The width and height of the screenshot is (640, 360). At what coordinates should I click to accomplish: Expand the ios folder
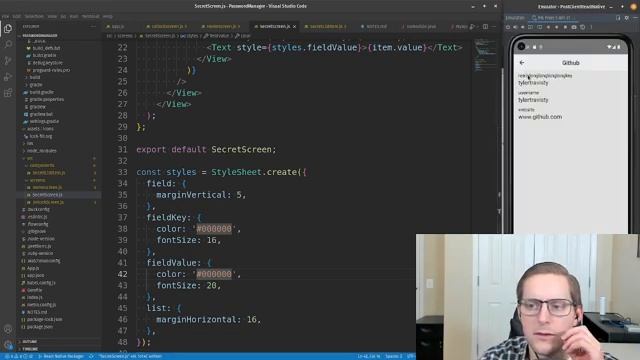click(30, 144)
